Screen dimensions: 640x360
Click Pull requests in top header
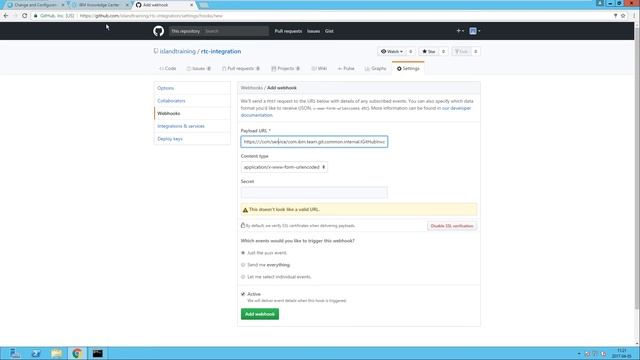tap(288, 31)
